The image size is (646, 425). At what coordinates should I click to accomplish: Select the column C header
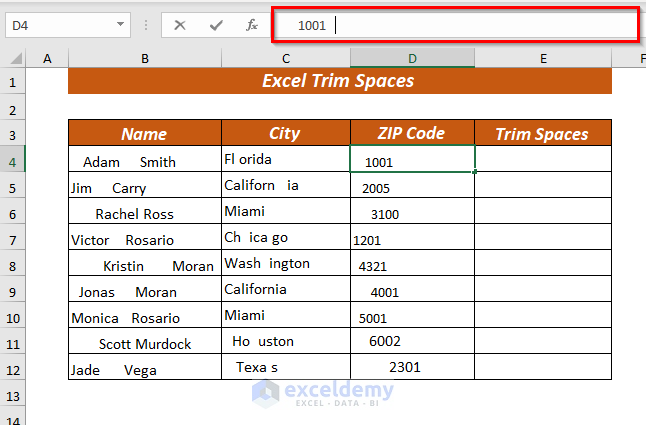click(x=286, y=58)
